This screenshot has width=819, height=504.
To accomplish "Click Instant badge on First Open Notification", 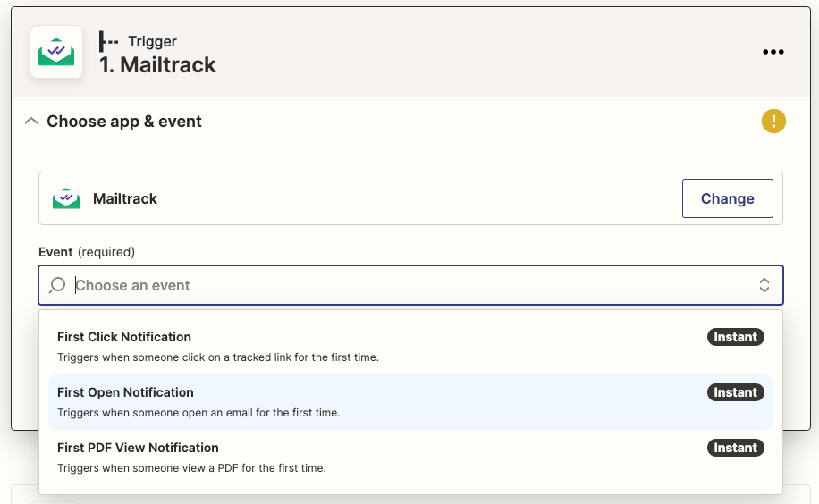I will coord(736,392).
